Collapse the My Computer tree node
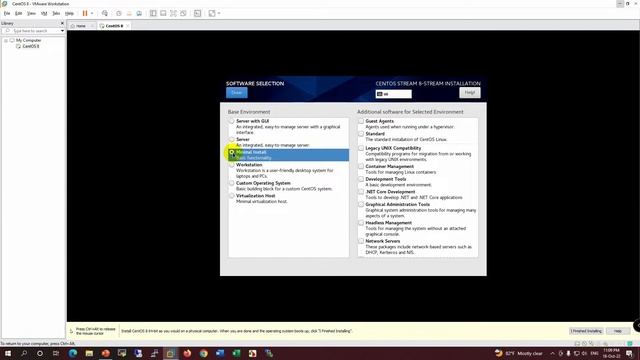This screenshot has width=640, height=360. point(6,40)
